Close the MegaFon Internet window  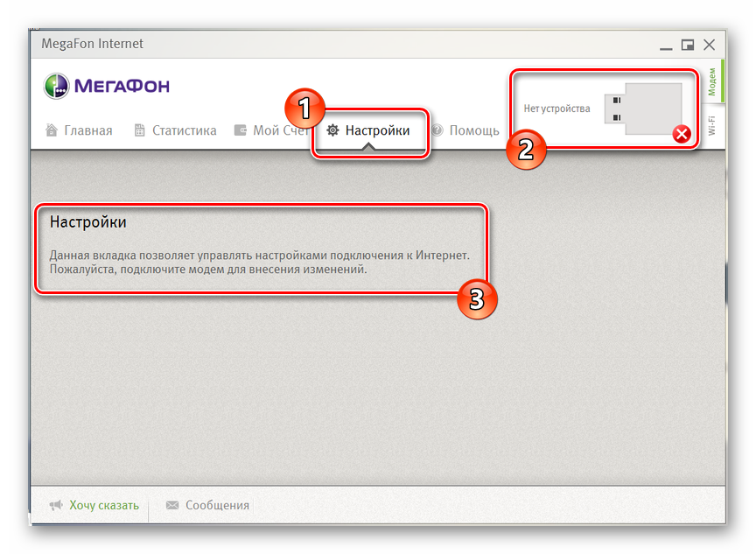click(x=710, y=45)
